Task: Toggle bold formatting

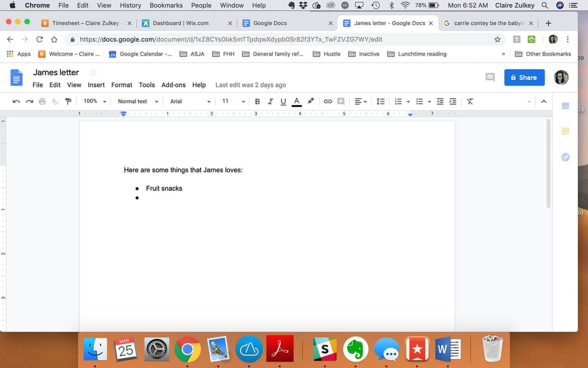Action: [x=258, y=102]
